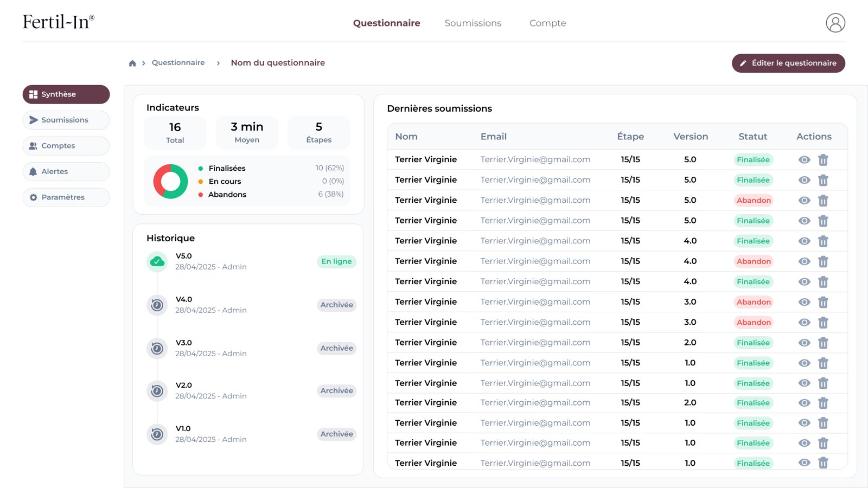Click the V1.0 history clock icon

[x=157, y=434]
